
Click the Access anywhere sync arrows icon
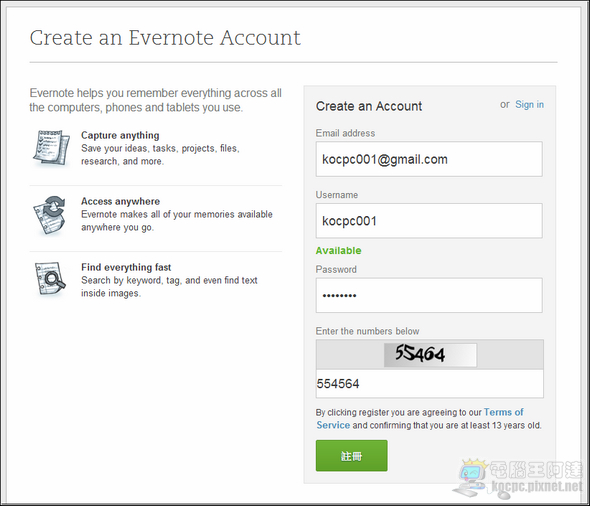coord(50,214)
